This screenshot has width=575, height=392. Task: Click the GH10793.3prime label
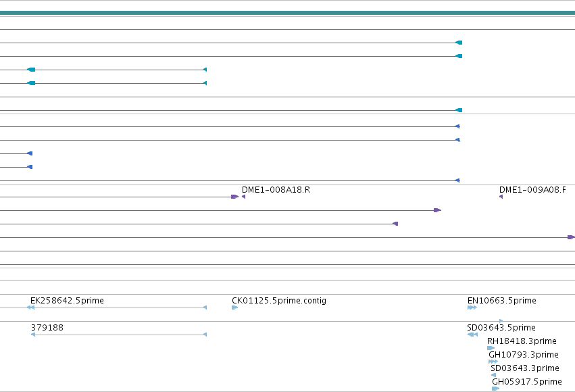(x=524, y=355)
